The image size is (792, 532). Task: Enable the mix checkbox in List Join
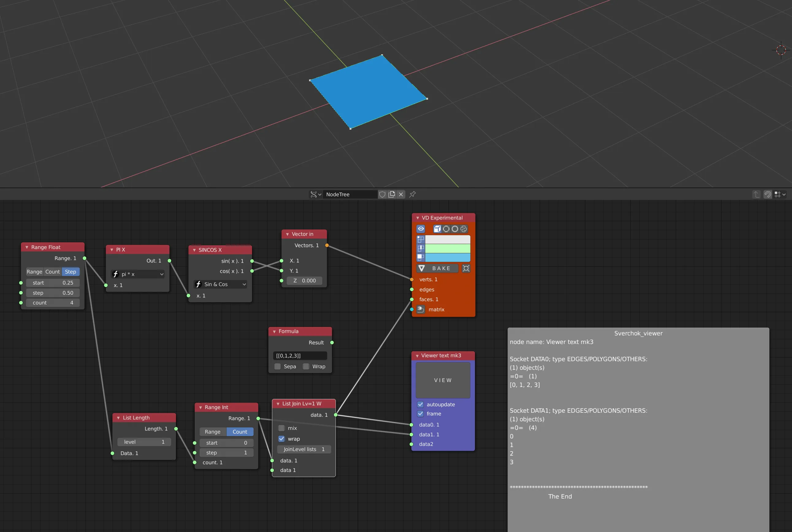pyautogui.click(x=281, y=428)
